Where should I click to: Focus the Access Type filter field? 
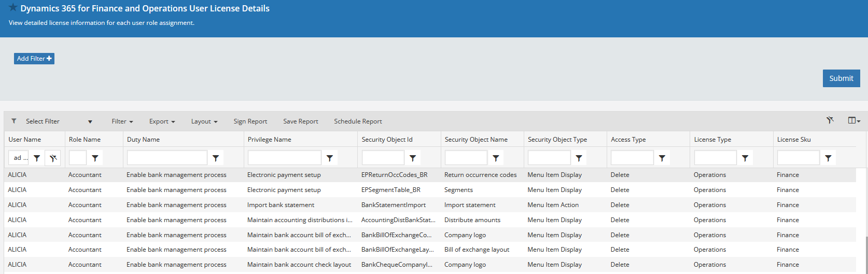[x=632, y=158]
